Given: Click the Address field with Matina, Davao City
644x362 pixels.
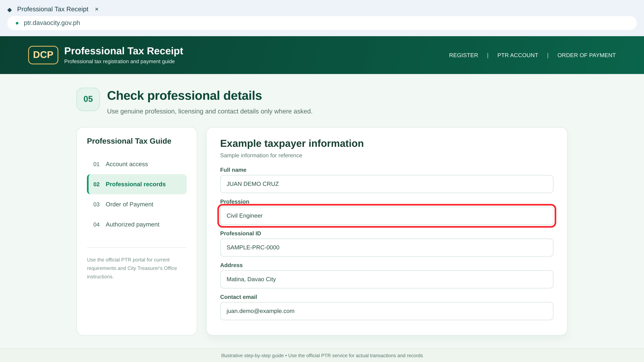Looking at the screenshot, I should pos(387,279).
